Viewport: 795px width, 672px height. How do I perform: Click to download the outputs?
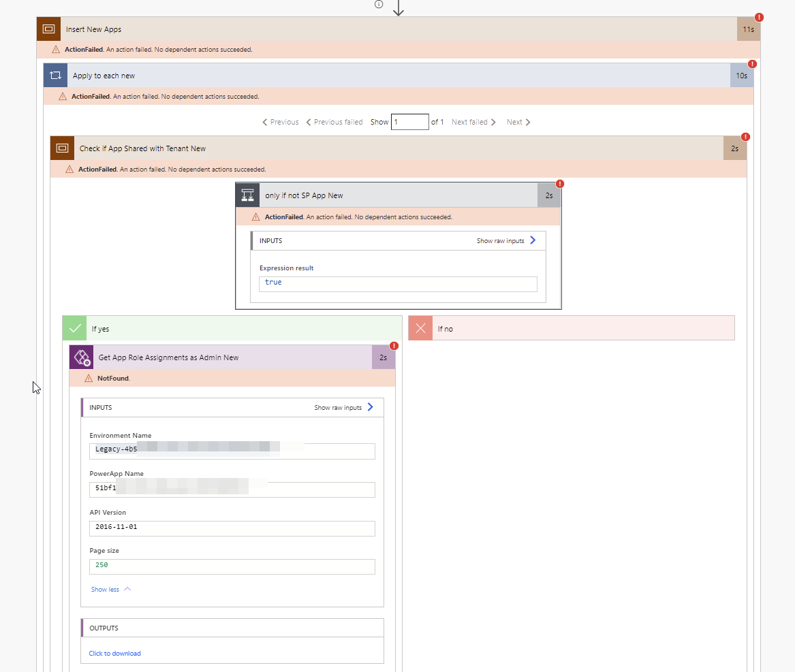pyautogui.click(x=115, y=653)
